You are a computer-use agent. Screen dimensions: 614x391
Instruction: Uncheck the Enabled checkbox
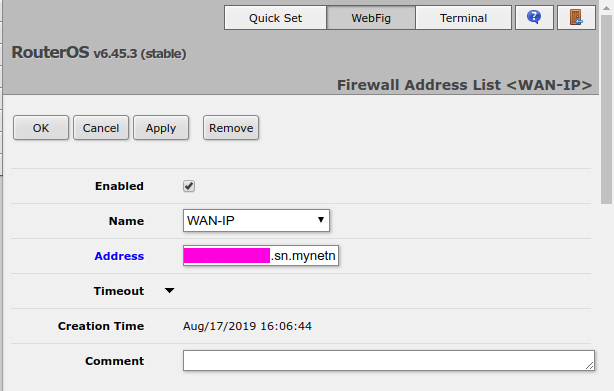pyautogui.click(x=189, y=186)
